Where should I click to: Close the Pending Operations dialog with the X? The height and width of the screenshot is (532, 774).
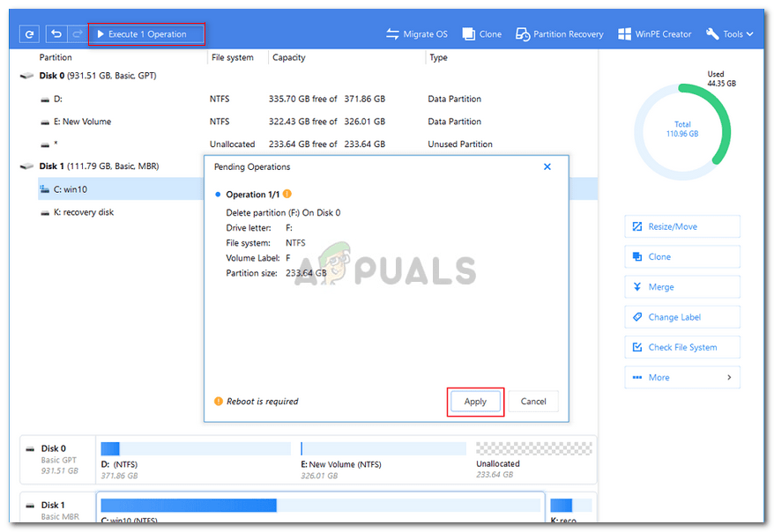point(547,166)
